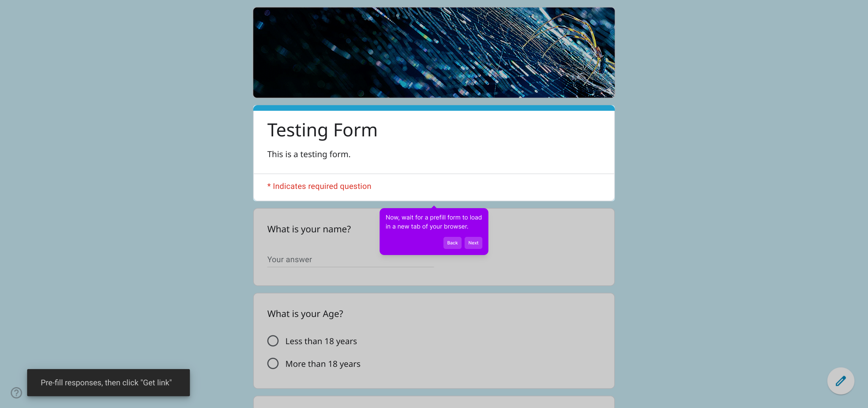Click the "What is your name?" question text

point(309,229)
